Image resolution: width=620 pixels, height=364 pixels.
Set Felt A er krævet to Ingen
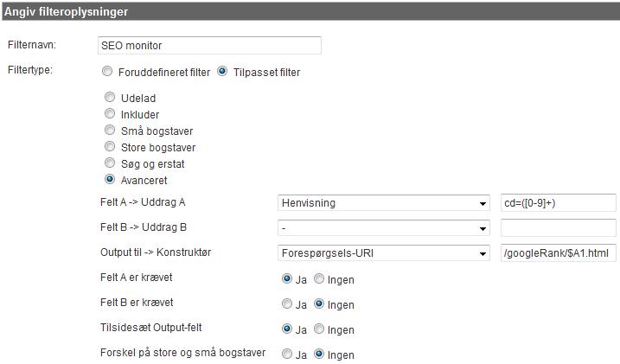(319, 279)
